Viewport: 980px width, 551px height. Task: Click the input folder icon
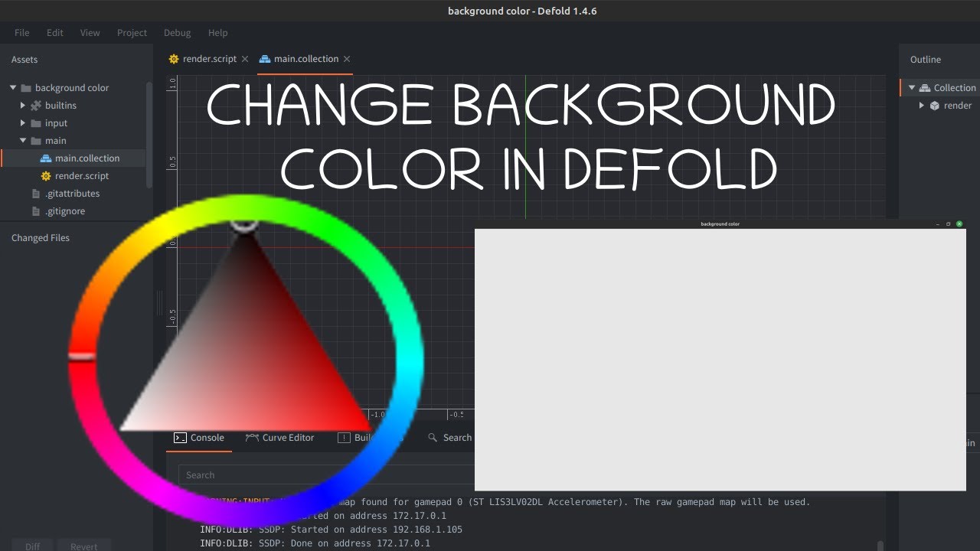coord(36,123)
